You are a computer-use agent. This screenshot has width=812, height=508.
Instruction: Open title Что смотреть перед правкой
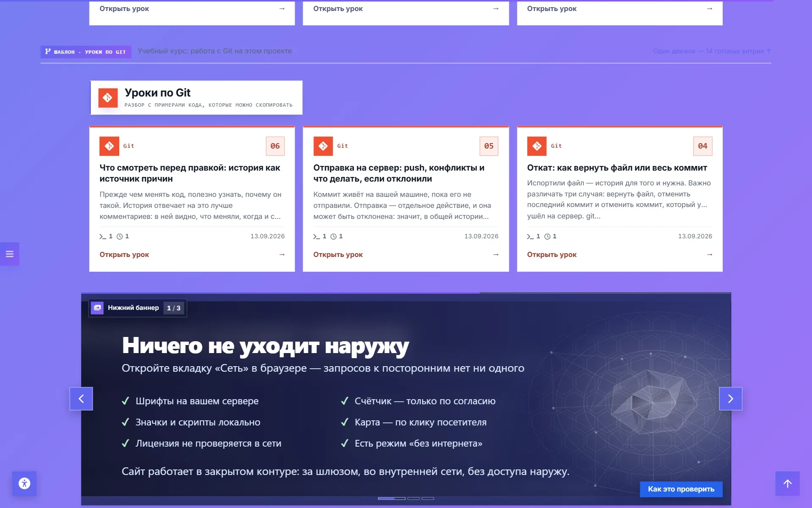190,173
